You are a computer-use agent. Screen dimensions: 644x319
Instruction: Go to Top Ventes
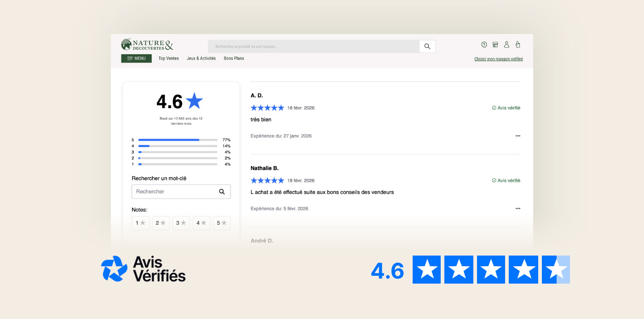pyautogui.click(x=168, y=58)
